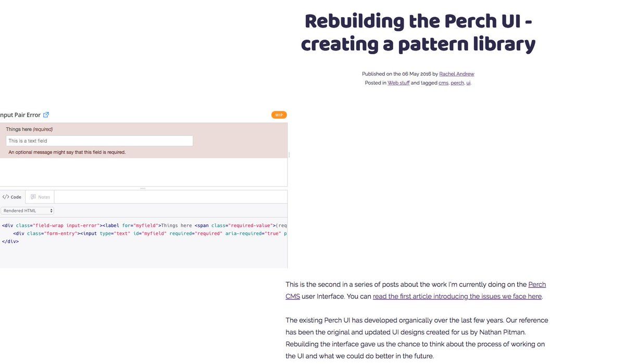Click the field-wrap input-error code line
This screenshot has width=625, height=364.
144,225
